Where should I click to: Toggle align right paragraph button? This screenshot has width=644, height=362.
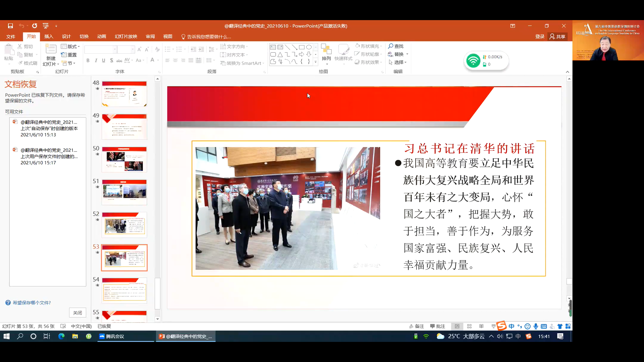pyautogui.click(x=183, y=61)
